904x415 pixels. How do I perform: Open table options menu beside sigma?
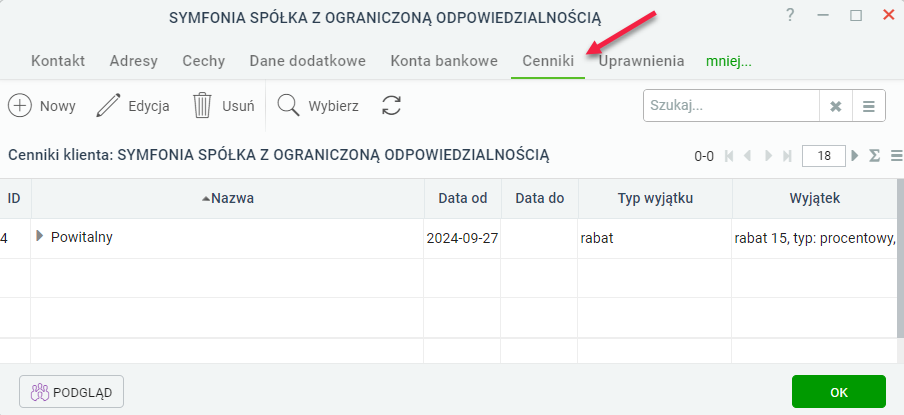coord(897,156)
